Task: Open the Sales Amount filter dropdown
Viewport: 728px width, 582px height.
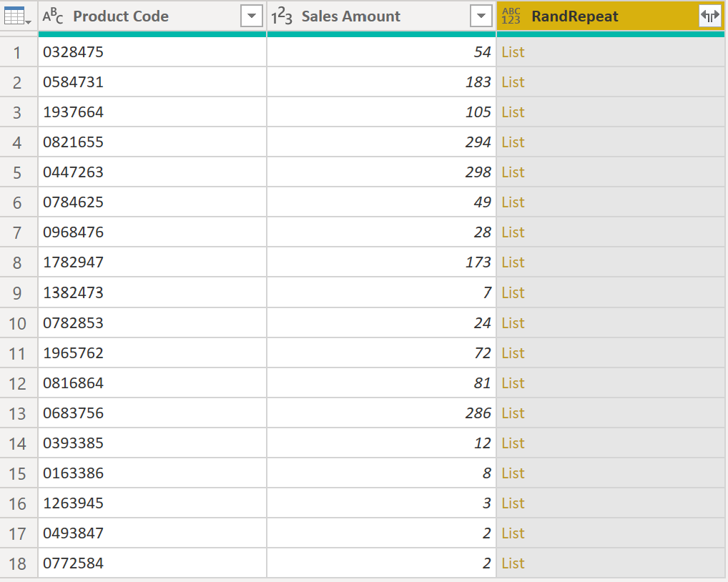Action: click(x=481, y=16)
